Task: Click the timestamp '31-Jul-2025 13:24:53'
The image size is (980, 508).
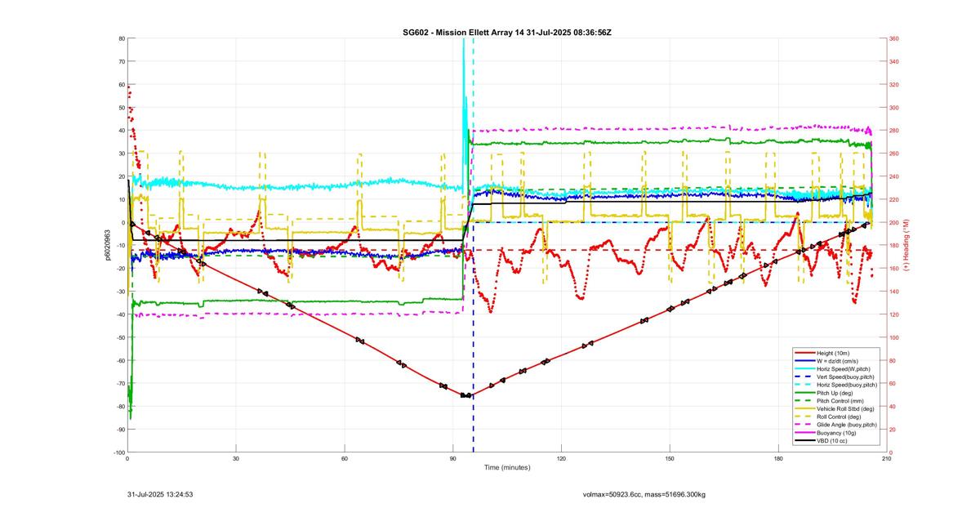Action: tap(160, 494)
